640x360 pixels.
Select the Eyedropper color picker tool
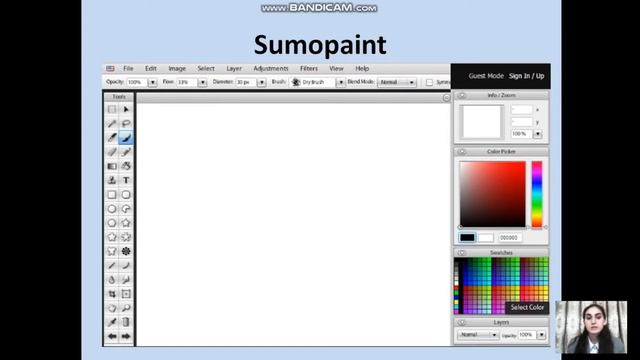tap(112, 322)
